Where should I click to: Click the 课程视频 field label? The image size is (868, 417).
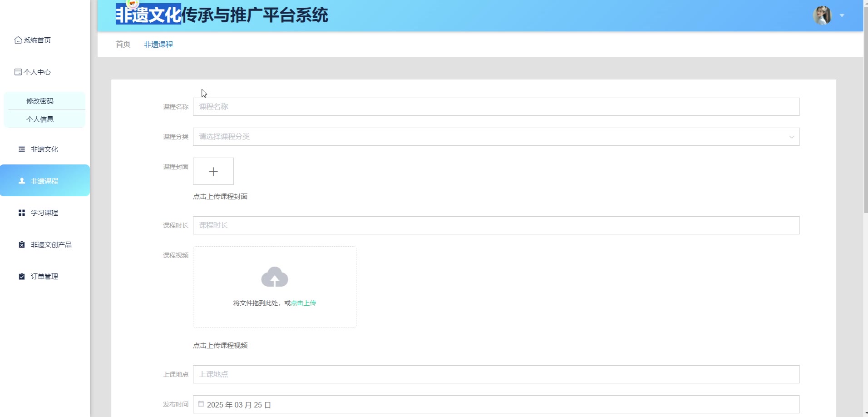pyautogui.click(x=176, y=255)
